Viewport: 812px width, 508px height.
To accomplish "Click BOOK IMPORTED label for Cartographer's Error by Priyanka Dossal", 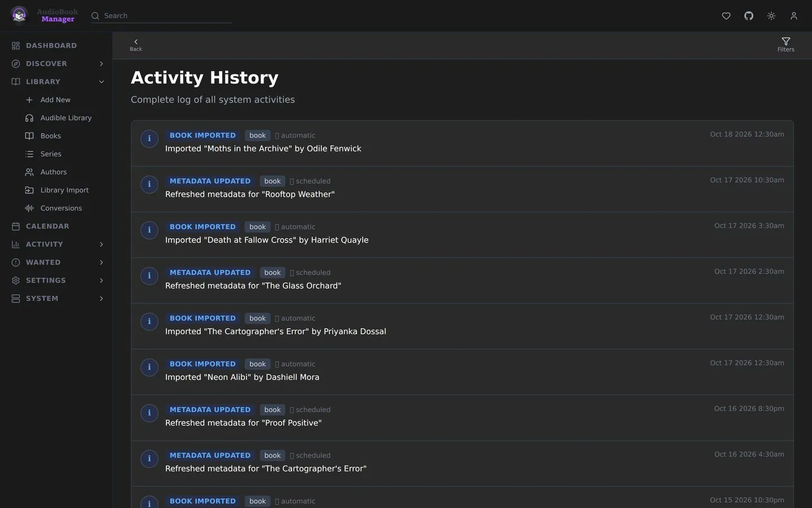I will coord(202,318).
